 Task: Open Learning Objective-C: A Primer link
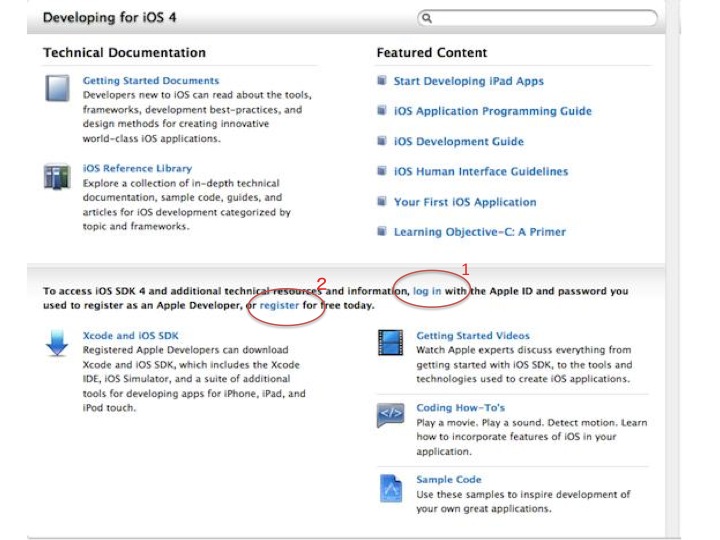point(479,231)
